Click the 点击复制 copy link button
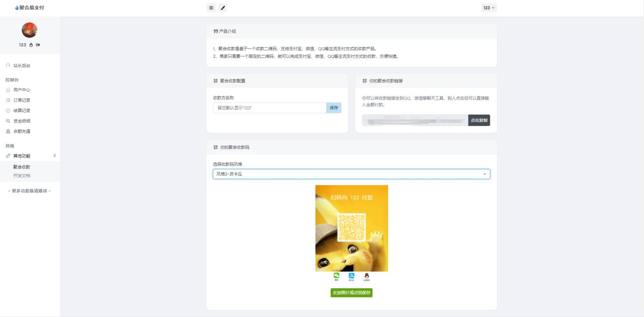The width and height of the screenshot is (644, 317). point(479,120)
